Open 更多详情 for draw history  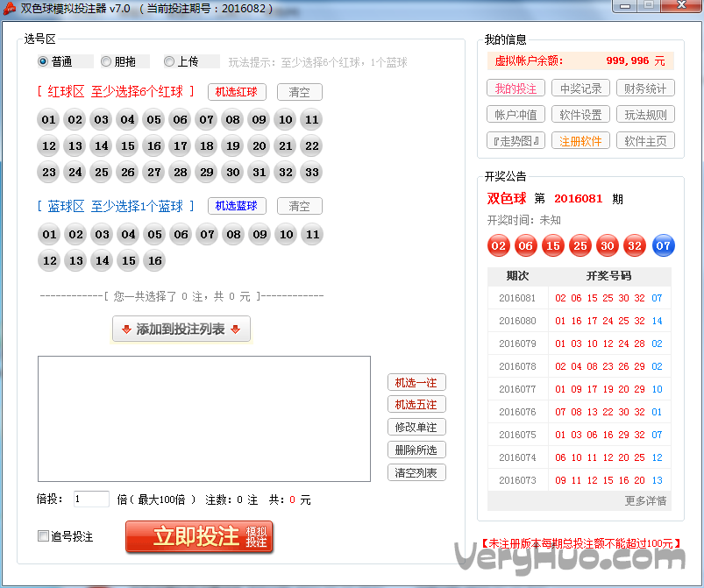[645, 500]
